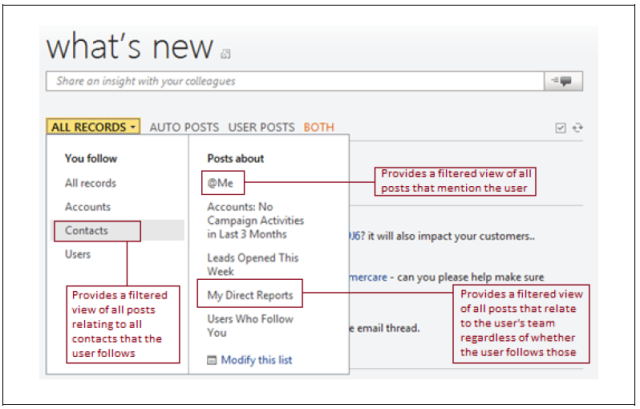The height and width of the screenshot is (409, 640).
Task: Focus the Share an insight text box
Action: [x=290, y=82]
